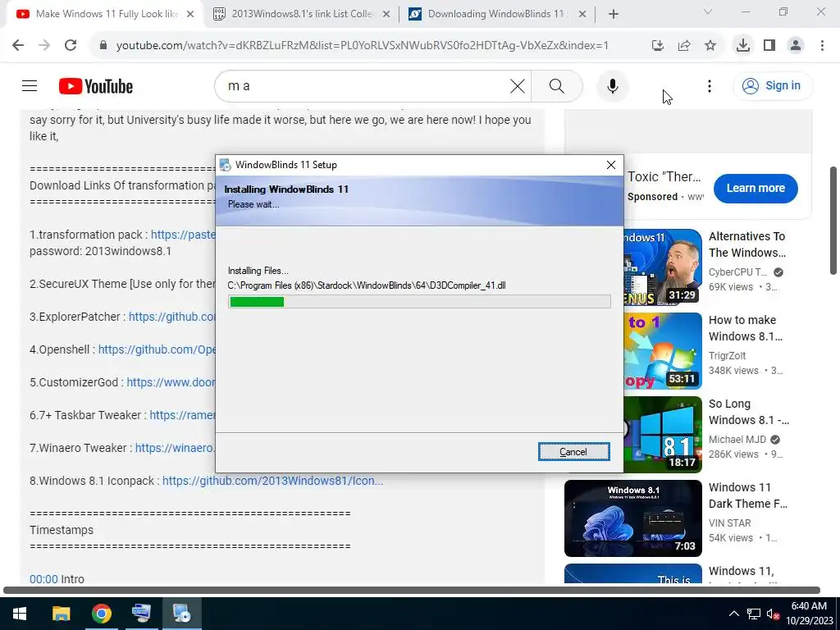This screenshot has width=840, height=630.
Task: Toggle Chrome side panel icon
Action: point(769,46)
